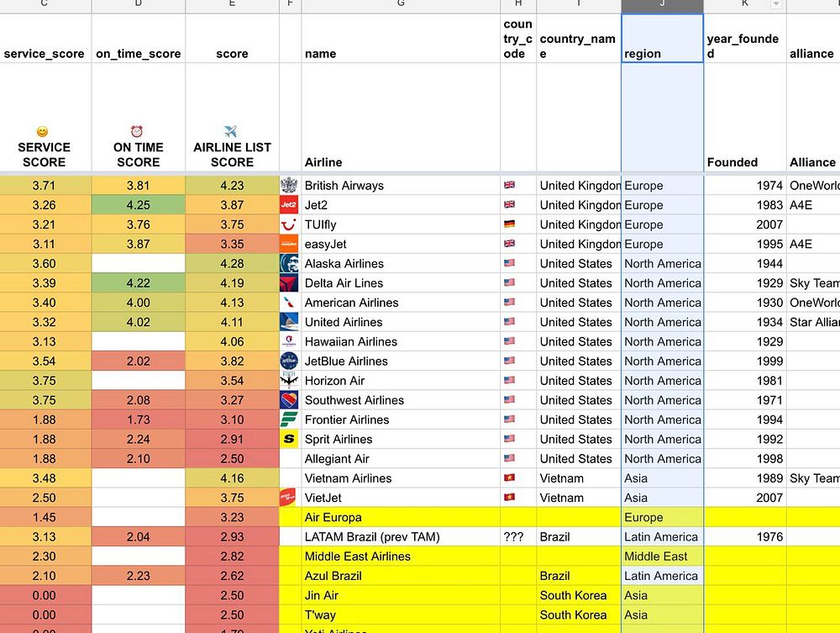
Task: Select the 'LATAM Brazil (prev TAM)' cell
Action: [401, 536]
